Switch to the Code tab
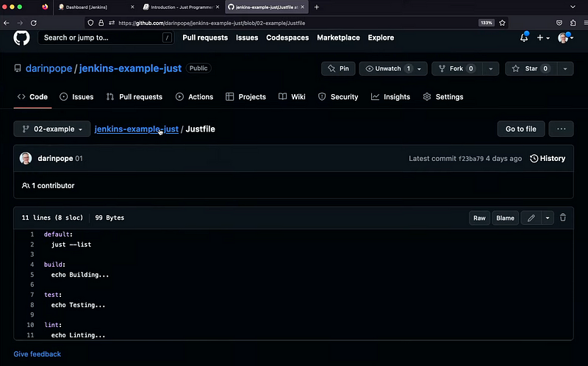The width and height of the screenshot is (588, 366). pos(32,97)
